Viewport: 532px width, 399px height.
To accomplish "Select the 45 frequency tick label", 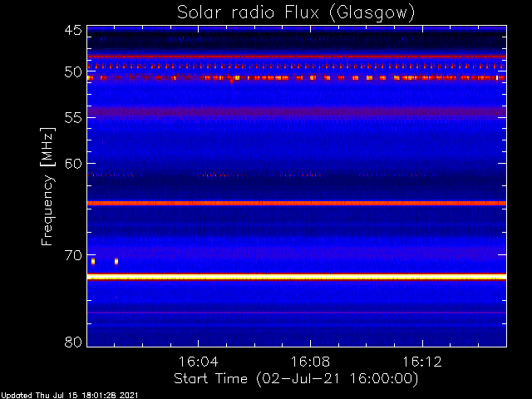I will point(73,30).
